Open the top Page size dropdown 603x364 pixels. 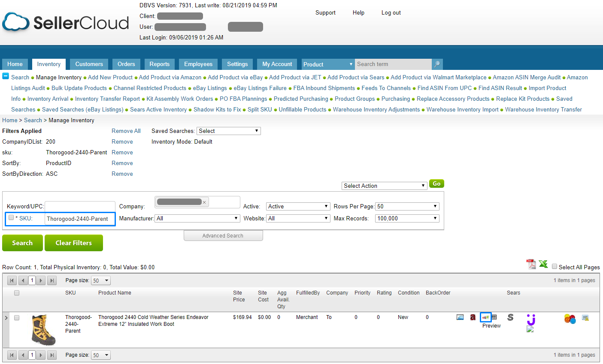click(x=101, y=280)
